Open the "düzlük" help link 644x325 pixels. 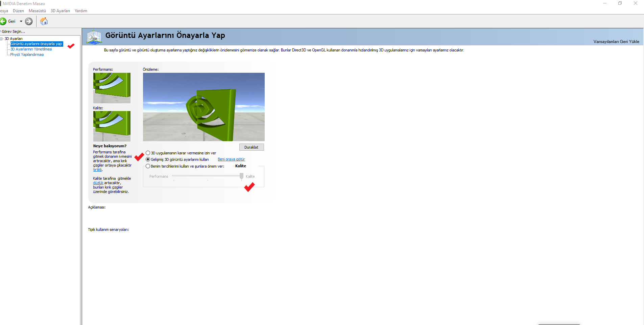98,183
